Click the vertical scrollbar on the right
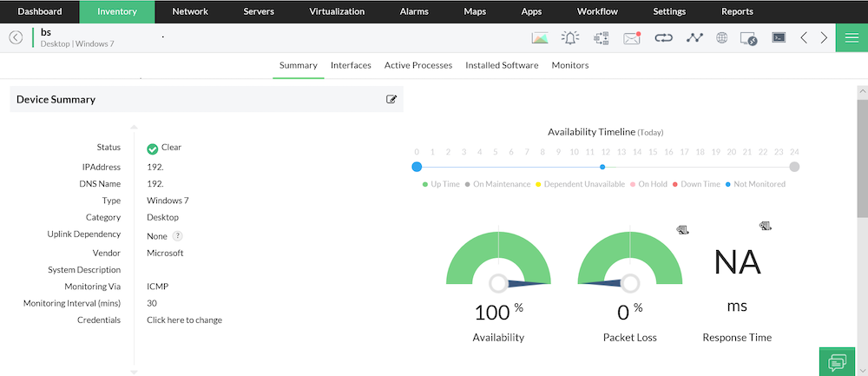The image size is (868, 376). pos(863,158)
